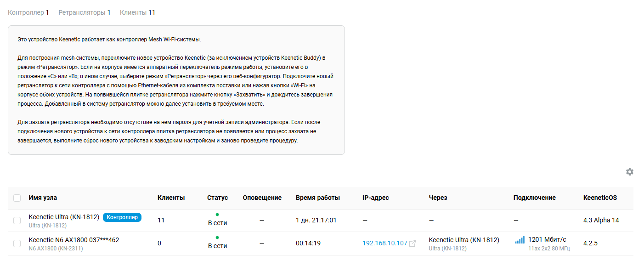This screenshot has width=644, height=272.
Task: Check the Keenetic N6 AX1800 row checkbox
Action: (x=17, y=244)
